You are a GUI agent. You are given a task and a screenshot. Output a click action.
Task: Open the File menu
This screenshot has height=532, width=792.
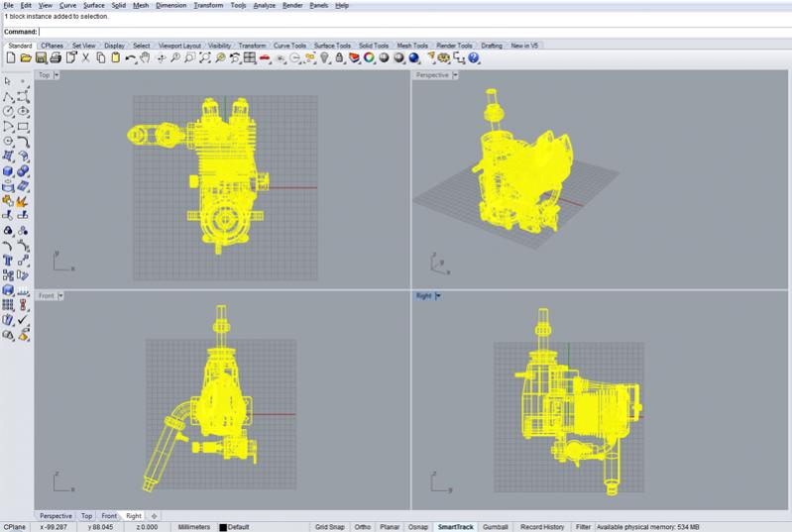click(x=9, y=5)
